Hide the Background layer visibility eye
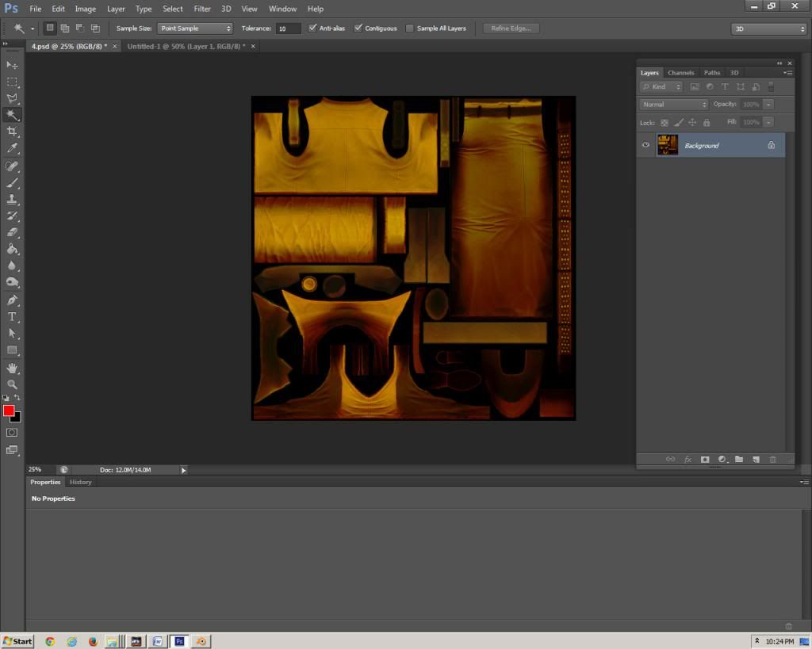812x649 pixels. tap(645, 145)
